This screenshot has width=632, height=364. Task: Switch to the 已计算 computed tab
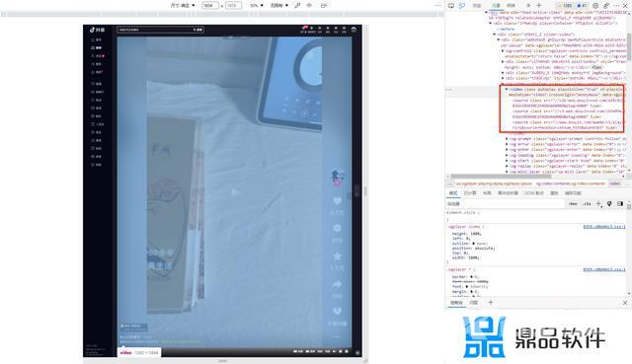click(x=470, y=193)
